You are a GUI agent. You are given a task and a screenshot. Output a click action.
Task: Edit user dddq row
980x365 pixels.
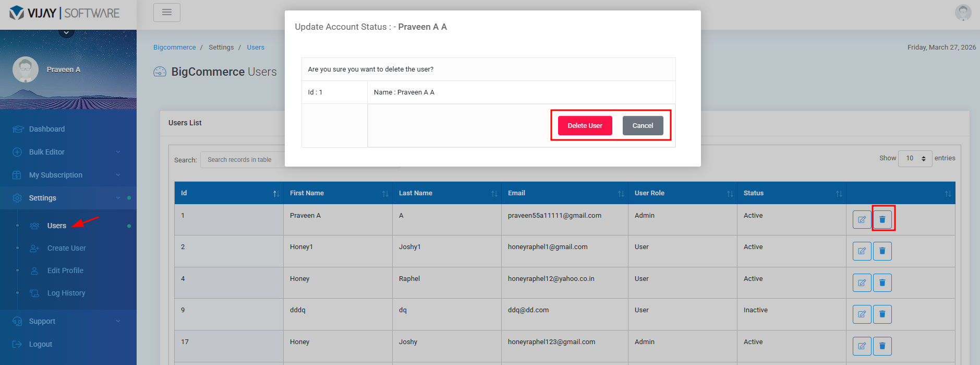coord(862,314)
